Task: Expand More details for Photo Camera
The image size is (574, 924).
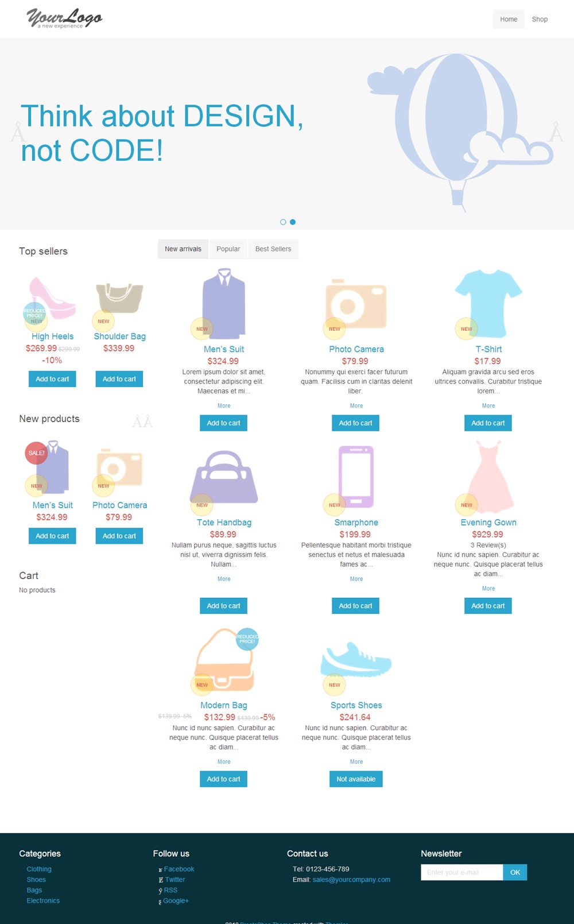Action: pos(356,406)
